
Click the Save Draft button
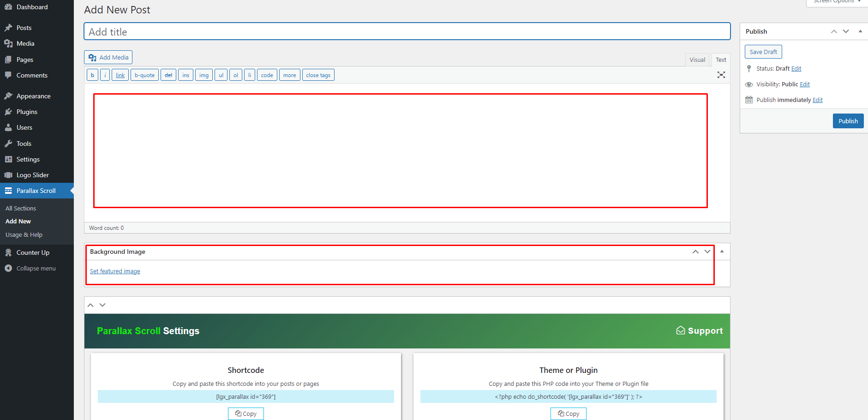click(x=763, y=52)
